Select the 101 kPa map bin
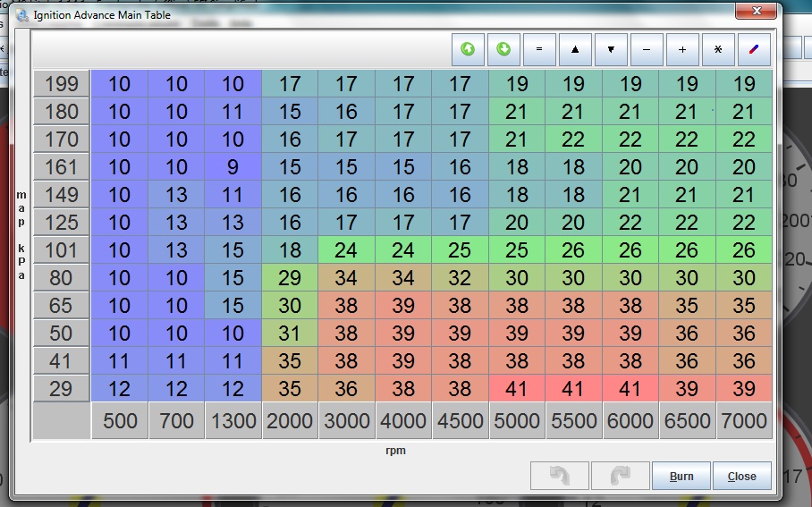The height and width of the screenshot is (507, 812). 61,250
